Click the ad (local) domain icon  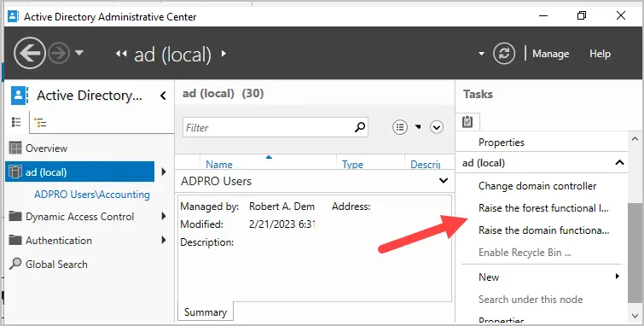pyautogui.click(x=15, y=172)
